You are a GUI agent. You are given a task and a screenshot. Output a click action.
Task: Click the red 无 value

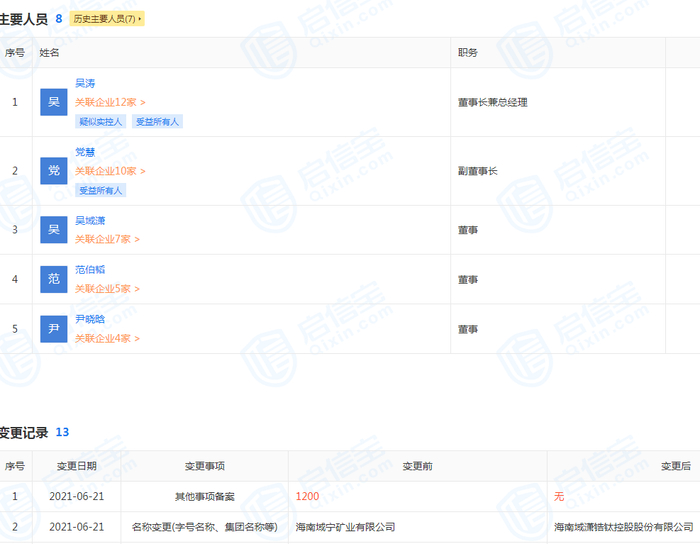559,497
